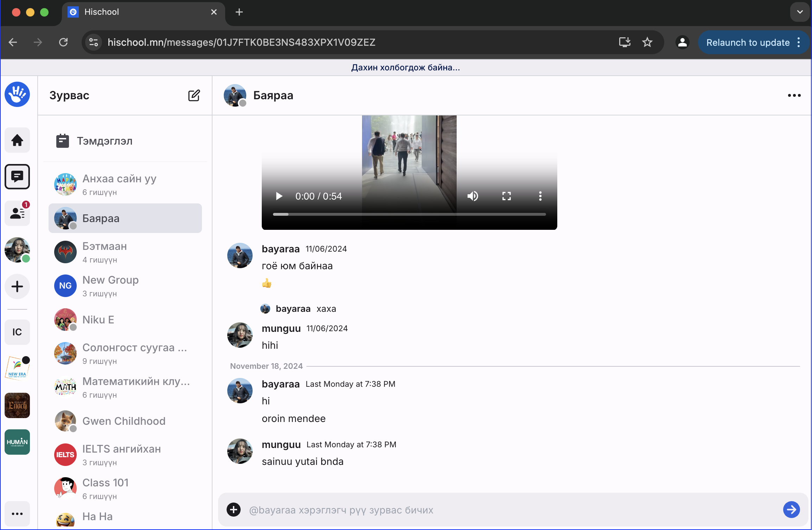Viewport: 812px width, 530px height.
Task: Open the Enoch workspace icon
Action: pos(17,405)
